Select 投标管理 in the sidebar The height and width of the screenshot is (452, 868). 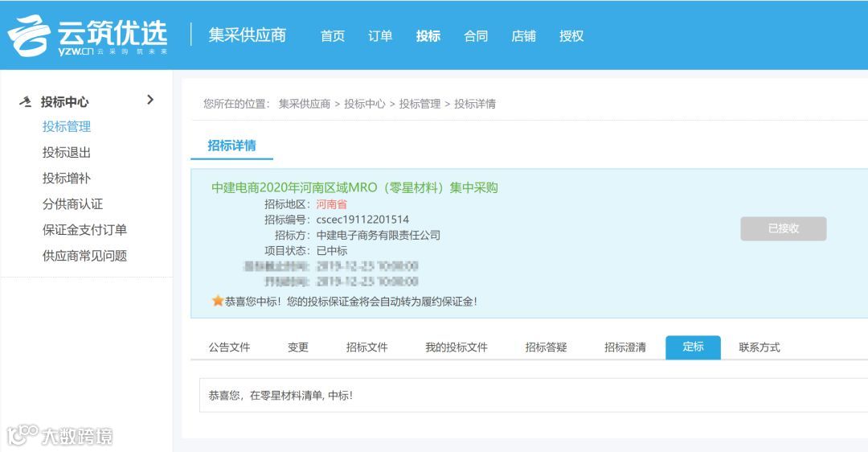pos(67,127)
